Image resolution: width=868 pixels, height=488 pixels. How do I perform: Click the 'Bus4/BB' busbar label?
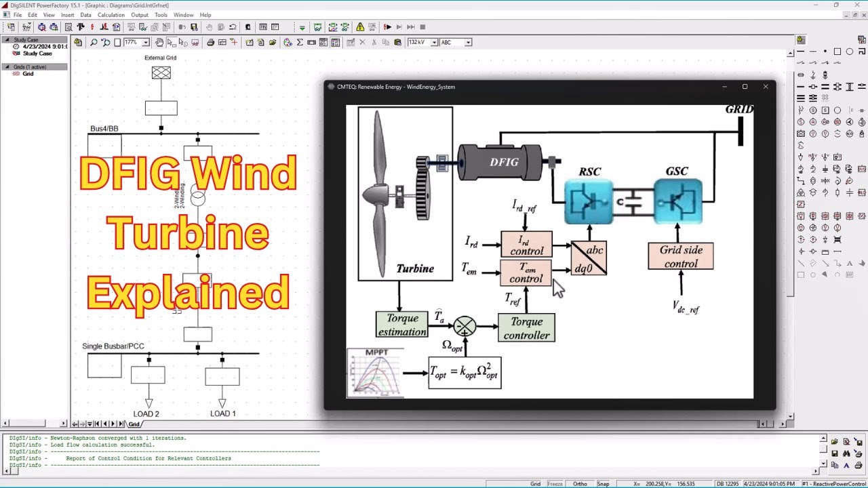104,129
